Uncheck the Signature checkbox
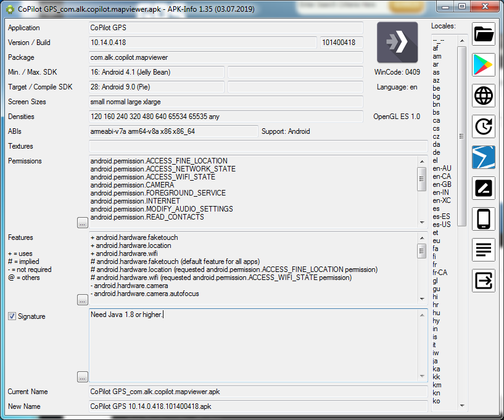This screenshot has width=504, height=420. pyautogui.click(x=12, y=316)
